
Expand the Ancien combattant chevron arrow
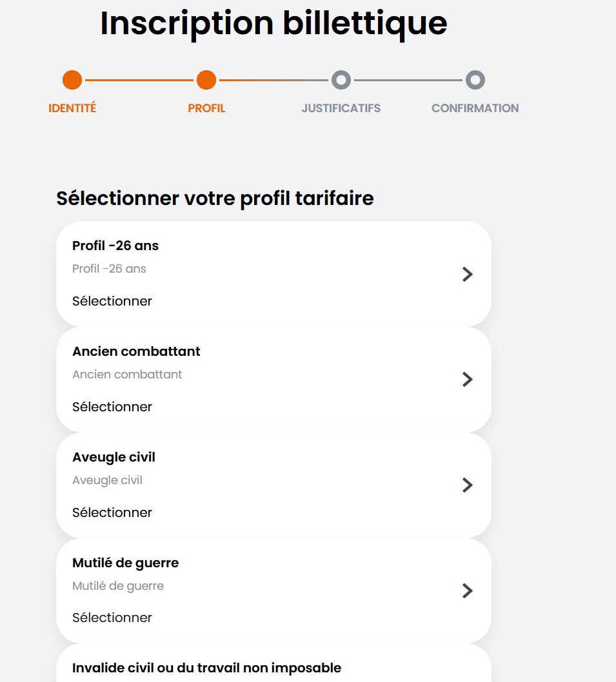468,380
